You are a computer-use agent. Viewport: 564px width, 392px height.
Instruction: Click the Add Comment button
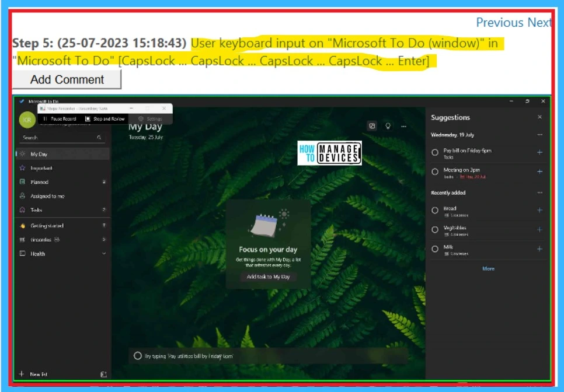point(67,79)
